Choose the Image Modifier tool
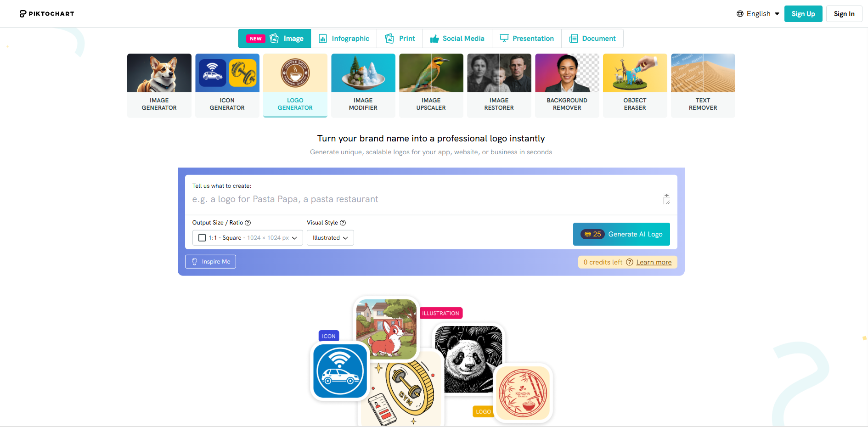Image resolution: width=868 pixels, height=427 pixels. click(x=363, y=85)
